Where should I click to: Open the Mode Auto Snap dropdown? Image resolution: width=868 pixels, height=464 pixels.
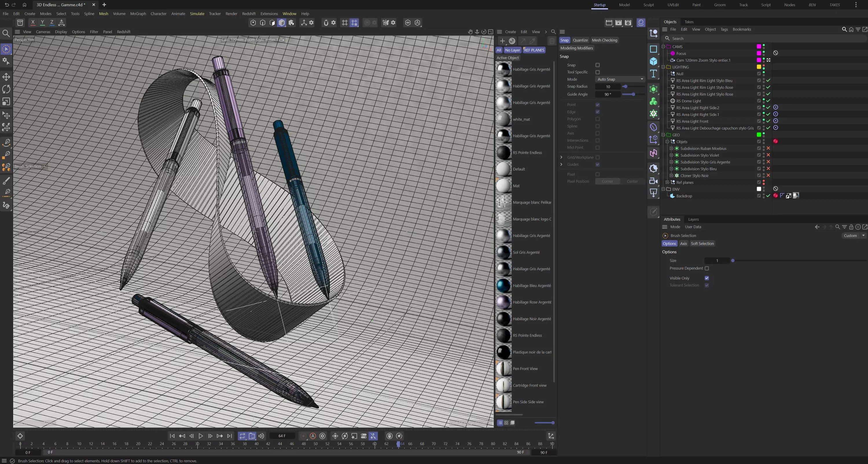pyautogui.click(x=620, y=79)
